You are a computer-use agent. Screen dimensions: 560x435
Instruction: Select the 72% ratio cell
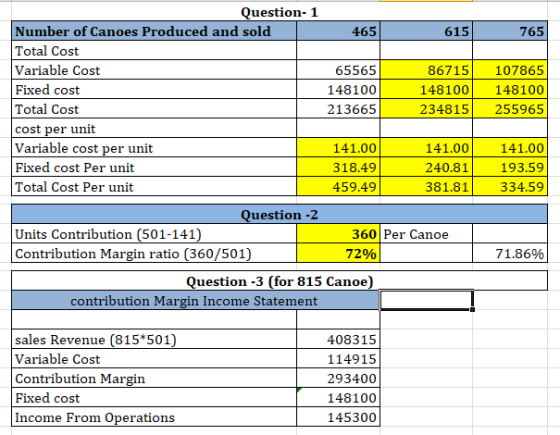(338, 253)
